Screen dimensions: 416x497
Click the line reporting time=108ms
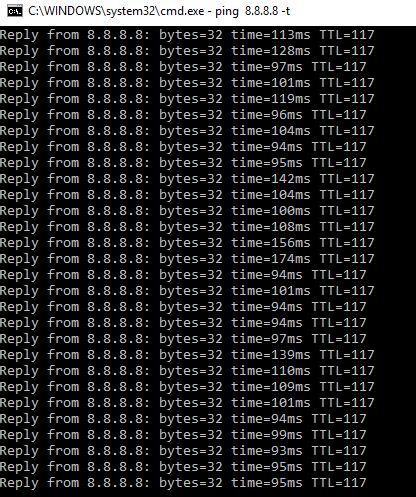(187, 227)
